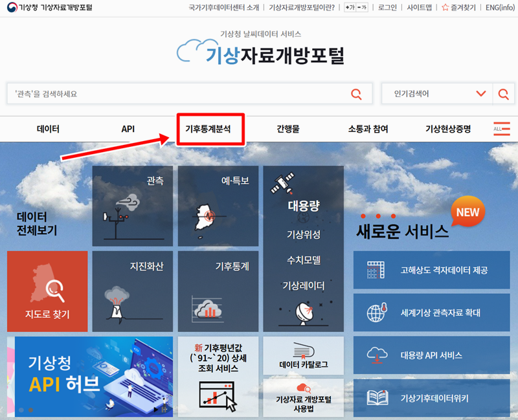Screen dimensions: 518x420
Task: Open the 간행물 menu
Action: point(287,129)
